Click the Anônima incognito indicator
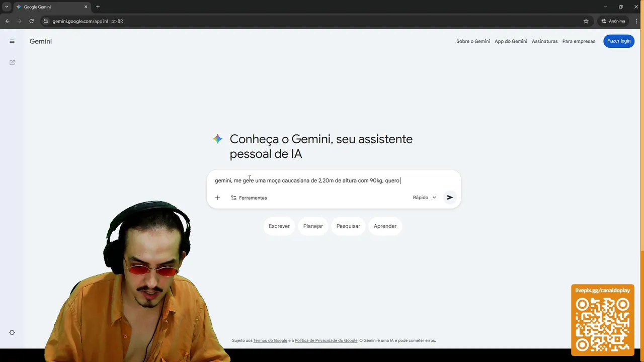Screen dimensions: 644x362 click(x=613, y=21)
